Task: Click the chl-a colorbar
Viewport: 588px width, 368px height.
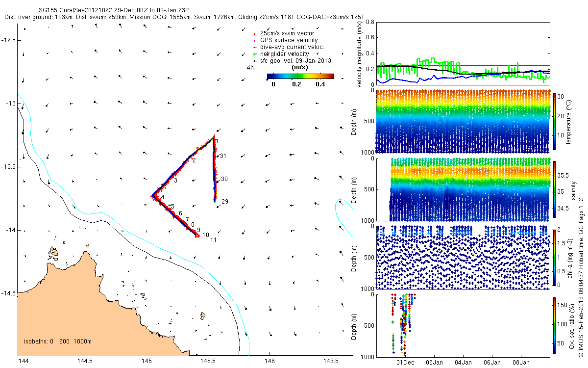Action: coord(554,257)
